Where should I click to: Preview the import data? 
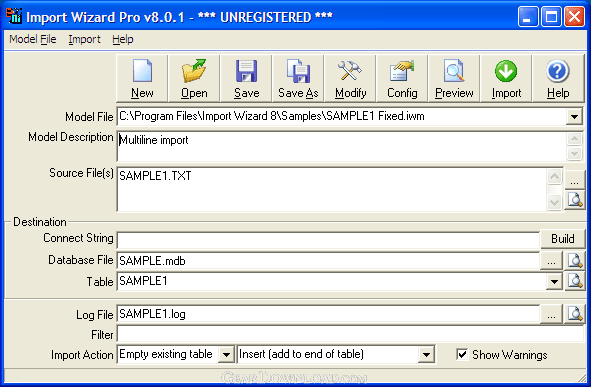(454, 78)
